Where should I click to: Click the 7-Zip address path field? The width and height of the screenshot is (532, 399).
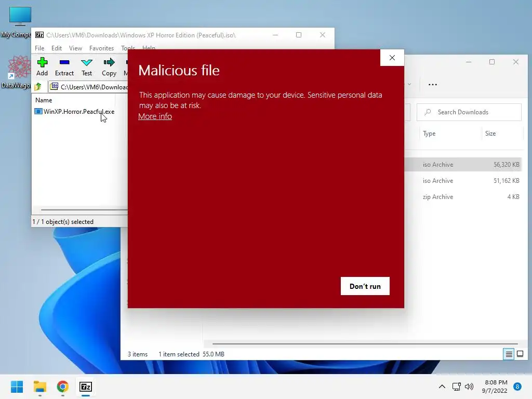pyautogui.click(x=89, y=87)
